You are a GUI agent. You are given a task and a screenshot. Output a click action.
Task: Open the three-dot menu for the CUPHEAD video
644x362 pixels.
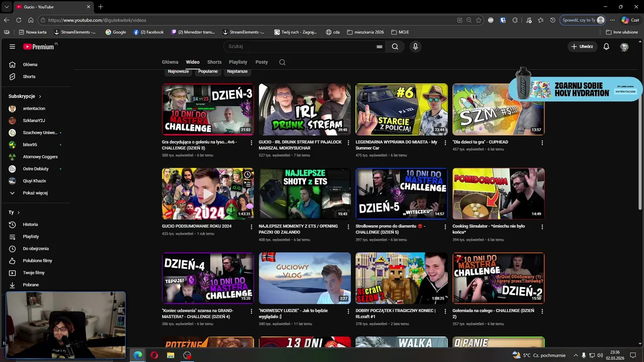[x=542, y=143]
